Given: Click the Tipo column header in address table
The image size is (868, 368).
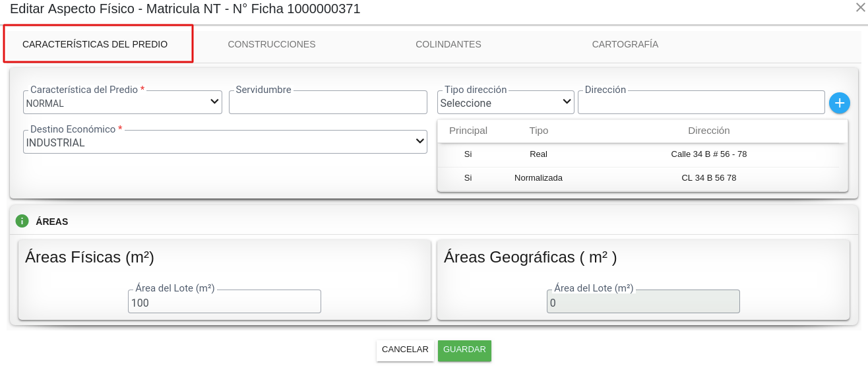Looking at the screenshot, I should pos(538,131).
